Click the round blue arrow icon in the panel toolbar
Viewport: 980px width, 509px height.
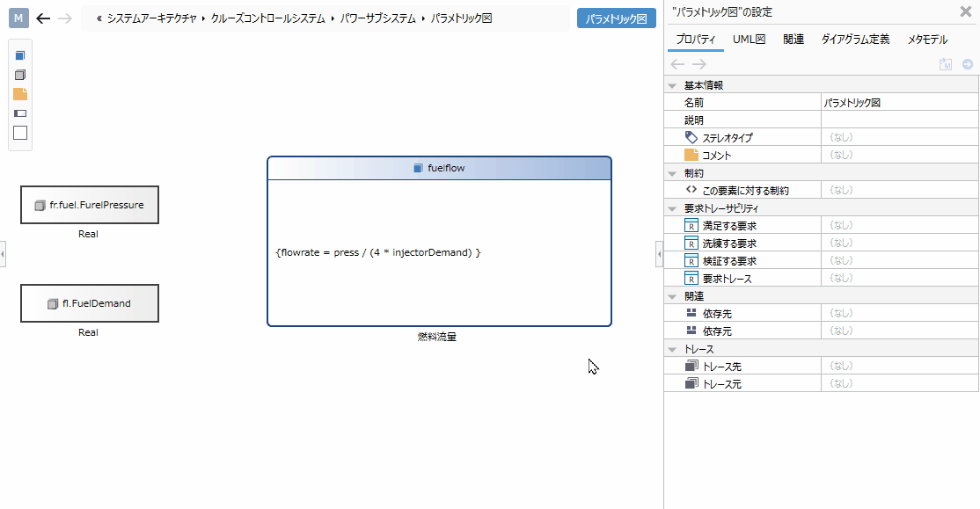pos(968,64)
